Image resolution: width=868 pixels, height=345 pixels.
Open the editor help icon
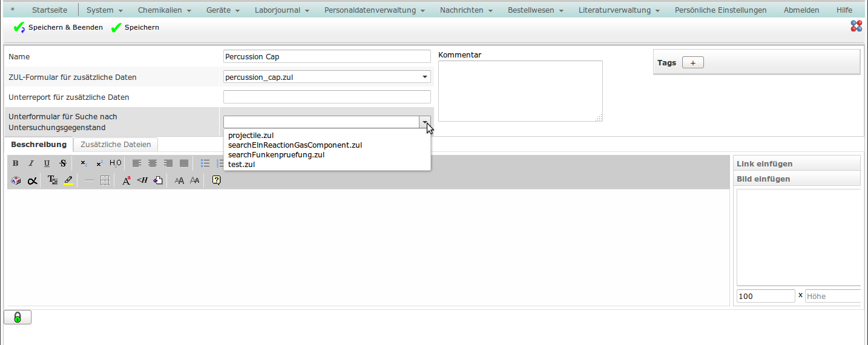tap(216, 180)
